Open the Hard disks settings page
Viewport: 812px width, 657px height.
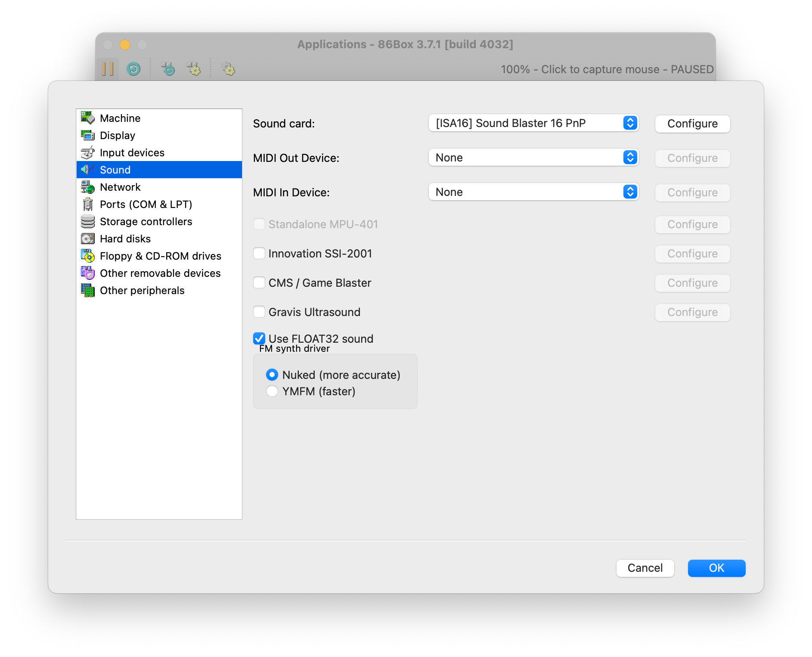coord(159,239)
